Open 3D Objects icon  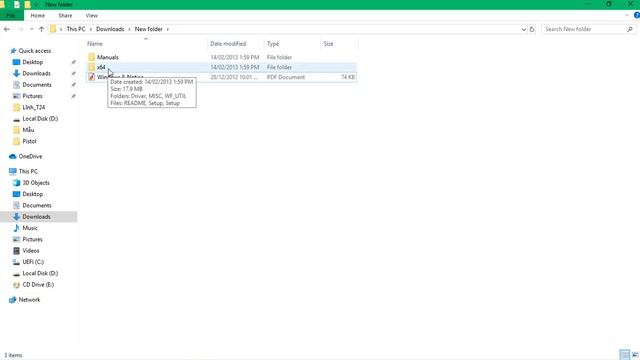16,183
